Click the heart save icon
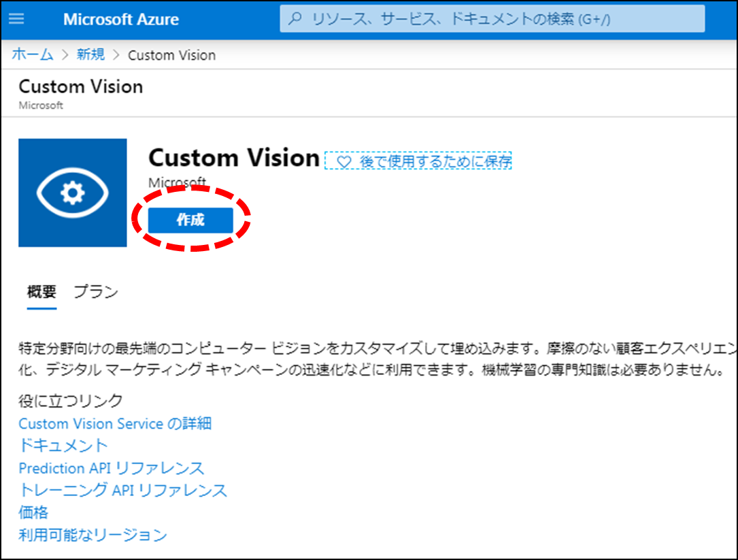Viewport: 738px width, 560px height. (x=343, y=161)
